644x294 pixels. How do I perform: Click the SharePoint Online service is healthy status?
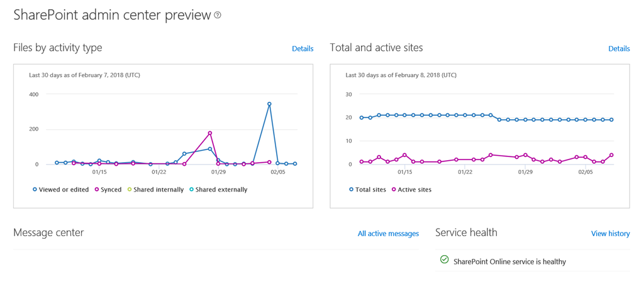[x=509, y=262]
